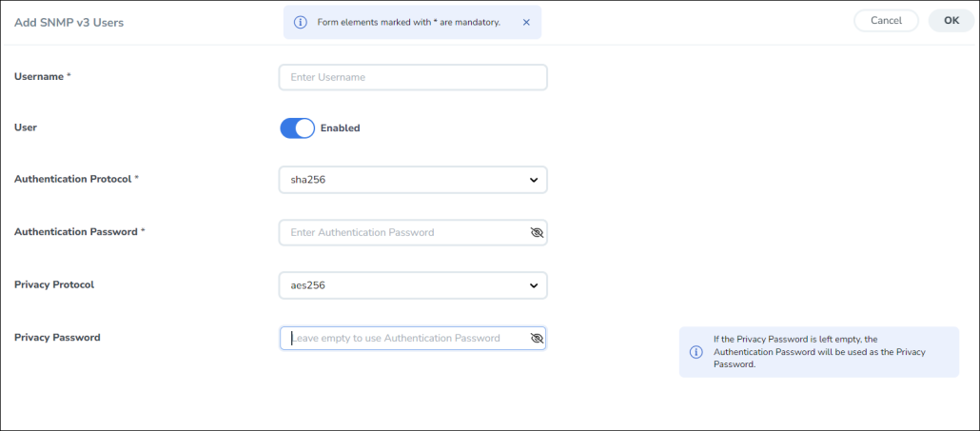
Task: Click into the Privacy Password field
Action: click(403, 338)
